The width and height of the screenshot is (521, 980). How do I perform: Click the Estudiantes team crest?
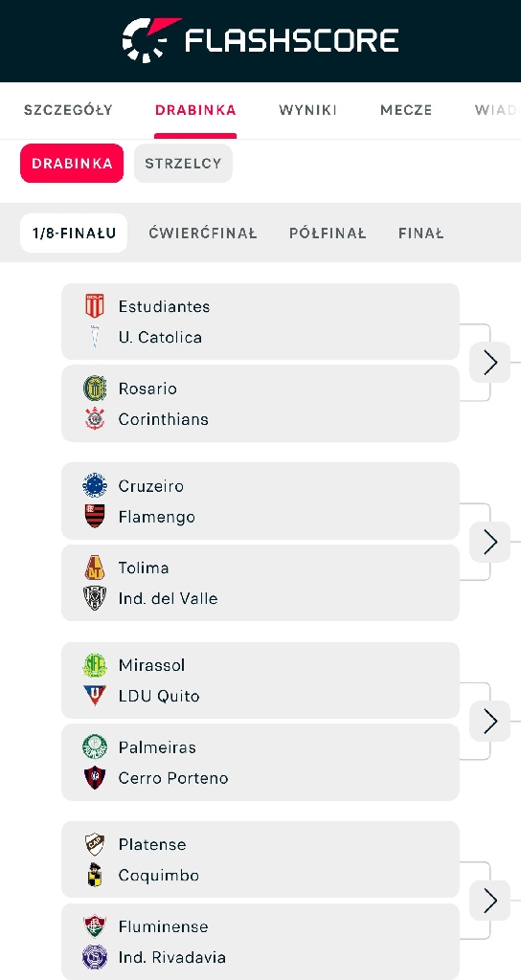[x=95, y=306]
